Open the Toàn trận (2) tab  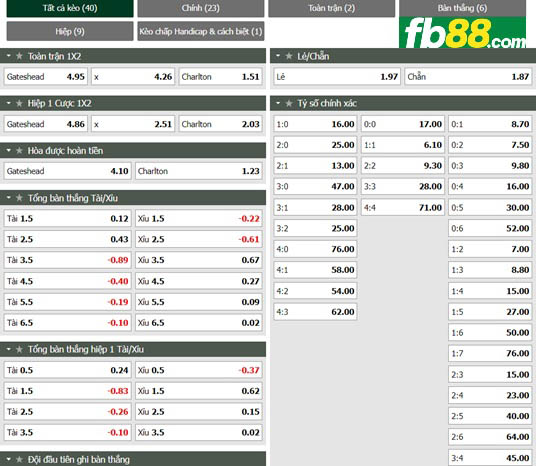tap(332, 8)
